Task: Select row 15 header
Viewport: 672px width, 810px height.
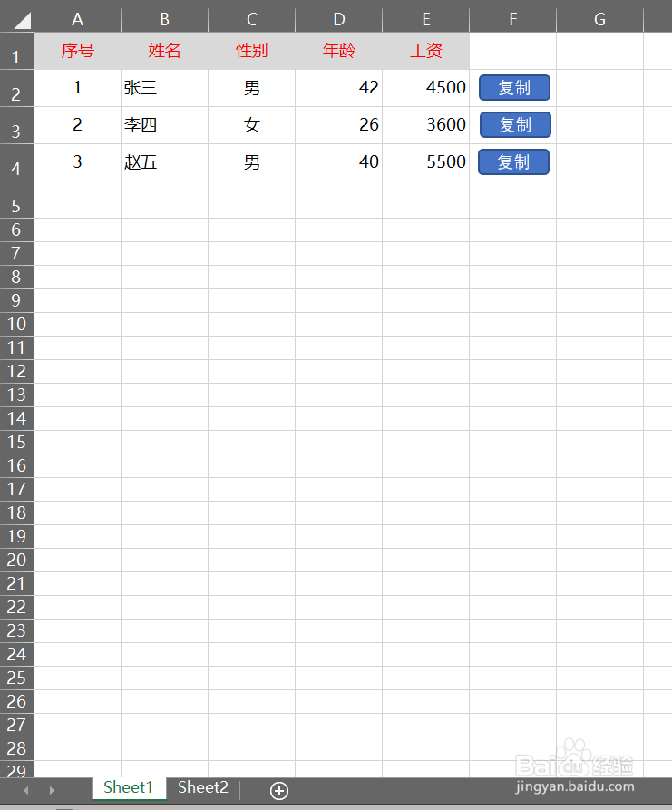Action: click(x=16, y=443)
